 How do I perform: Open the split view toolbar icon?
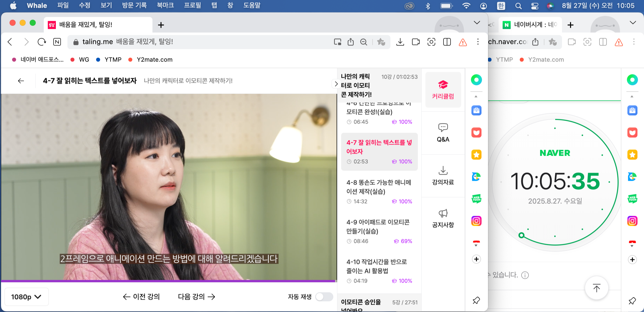[x=447, y=42]
